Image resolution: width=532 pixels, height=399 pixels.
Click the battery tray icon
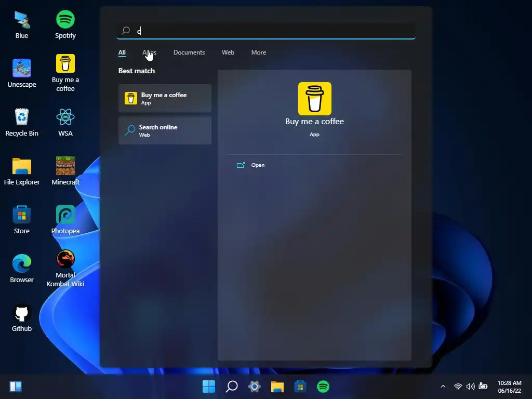(483, 386)
